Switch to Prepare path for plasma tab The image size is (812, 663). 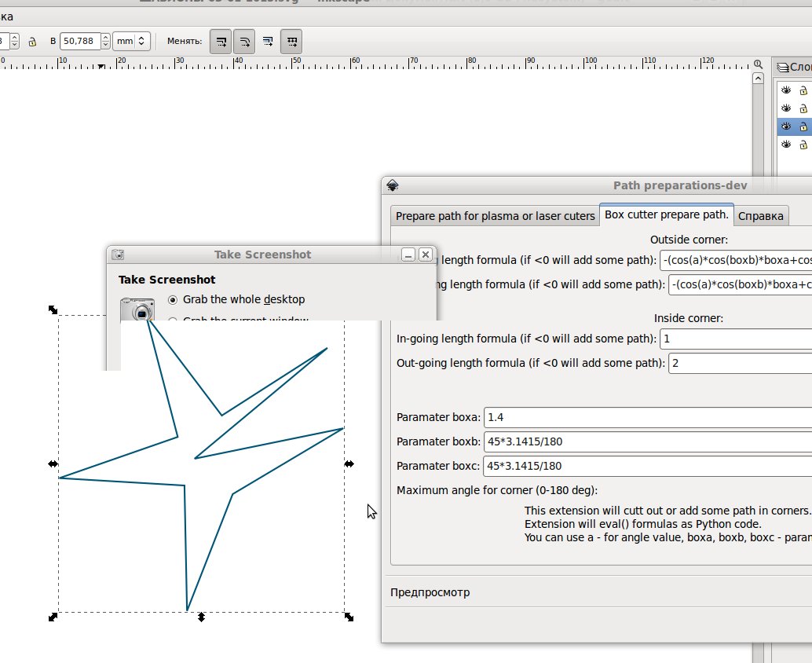click(495, 216)
